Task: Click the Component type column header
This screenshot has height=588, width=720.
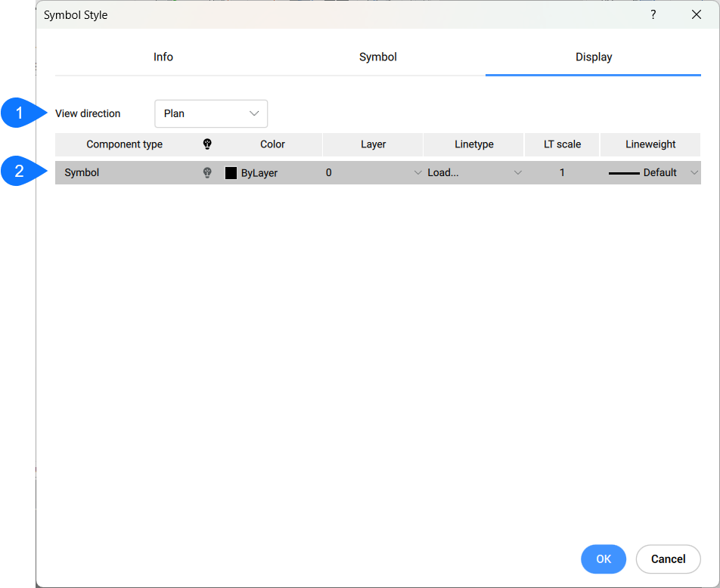Action: pos(124,144)
